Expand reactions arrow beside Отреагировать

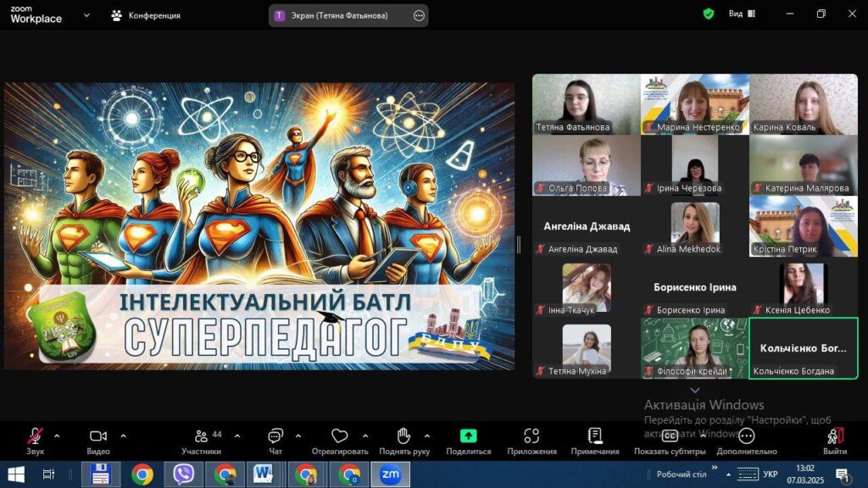point(364,436)
